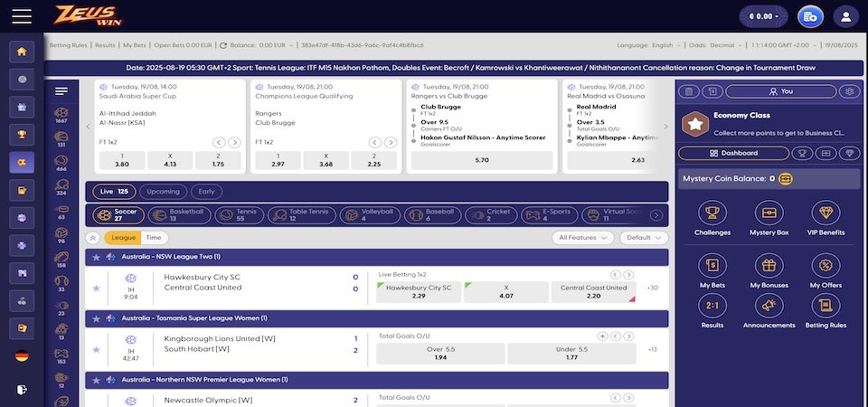
Task: Open Results 2:1 icon in right panel
Action: click(x=712, y=305)
